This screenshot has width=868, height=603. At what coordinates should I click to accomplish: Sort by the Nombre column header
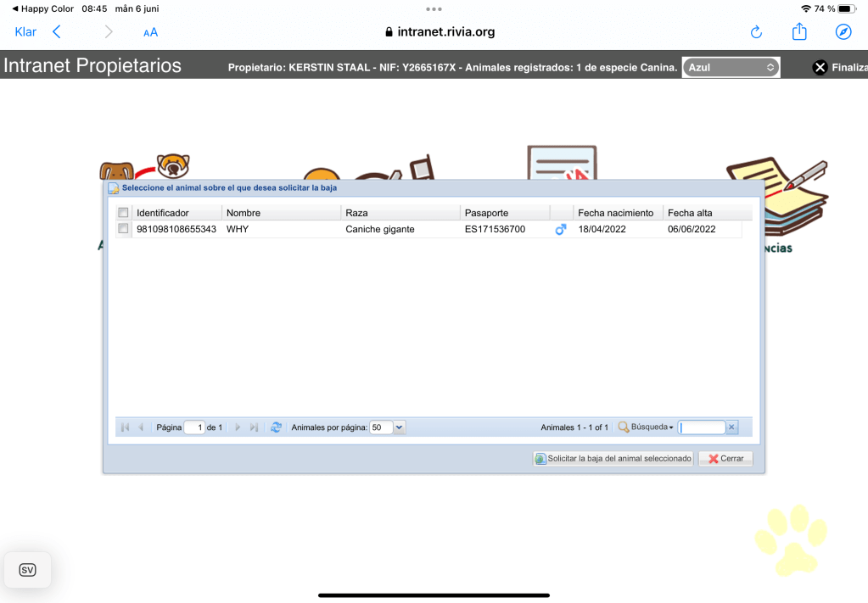click(244, 213)
